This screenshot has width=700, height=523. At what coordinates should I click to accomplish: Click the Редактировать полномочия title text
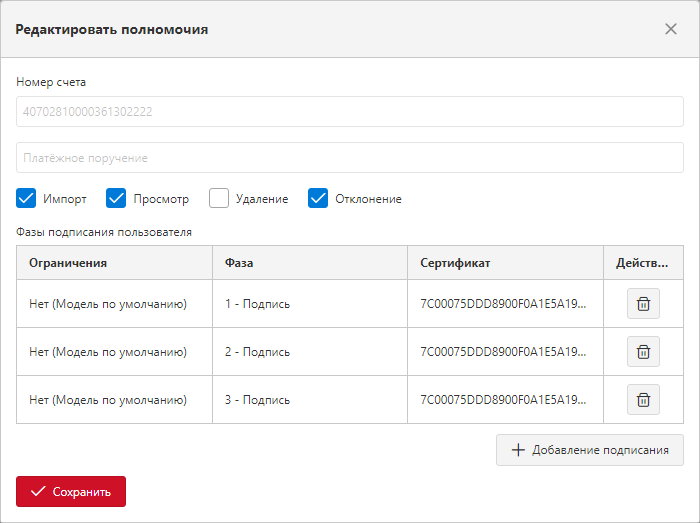112,29
